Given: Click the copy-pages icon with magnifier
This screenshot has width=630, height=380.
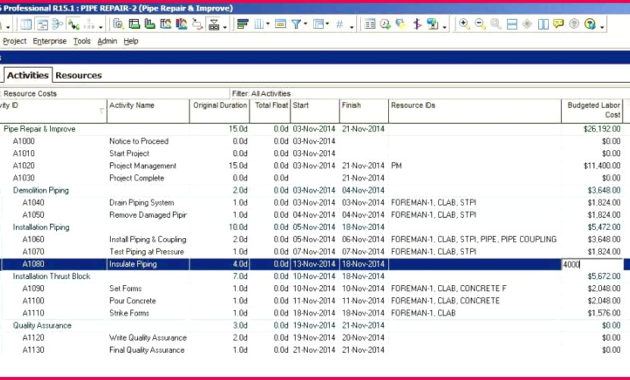Looking at the screenshot, I should pyautogui.click(x=118, y=25).
